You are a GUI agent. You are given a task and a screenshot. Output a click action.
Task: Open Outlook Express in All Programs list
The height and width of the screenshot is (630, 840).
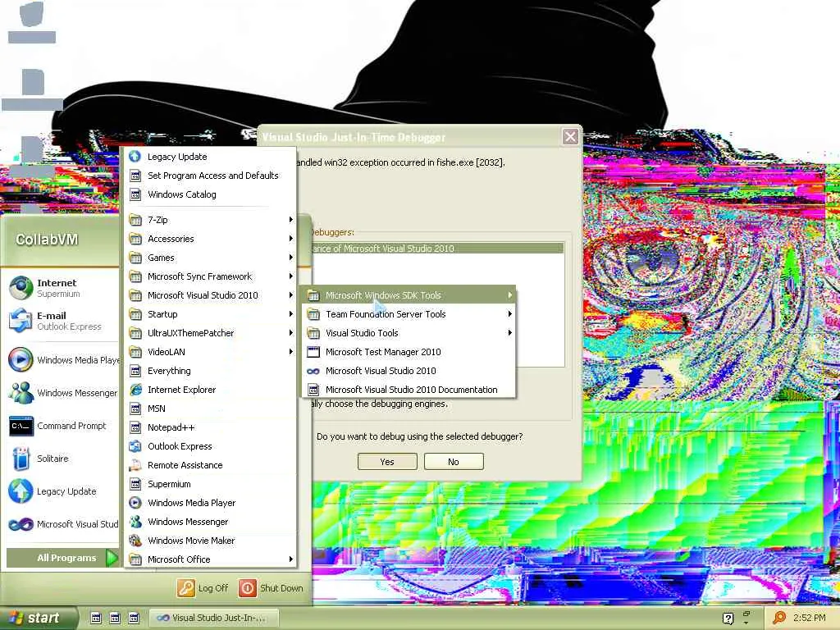(210, 446)
